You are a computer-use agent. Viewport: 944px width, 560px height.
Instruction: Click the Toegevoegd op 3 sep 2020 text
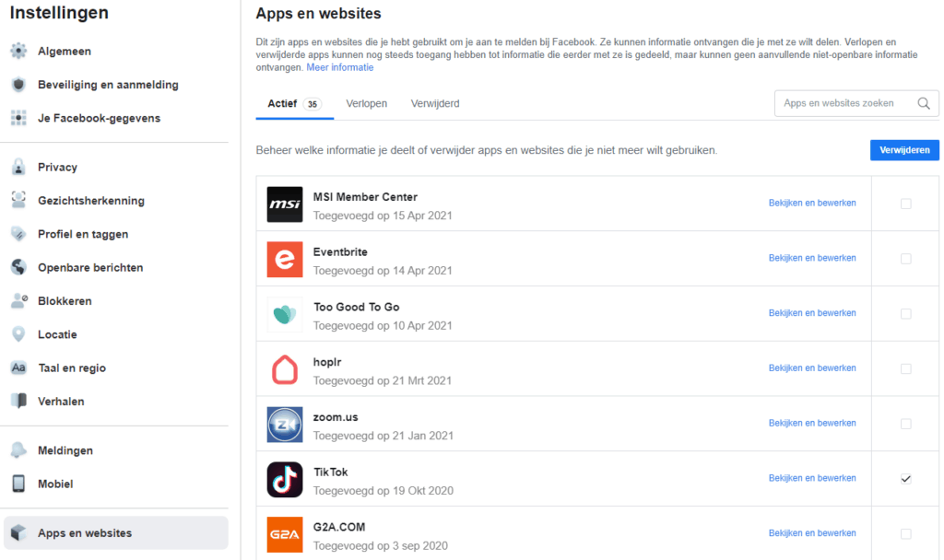381,545
